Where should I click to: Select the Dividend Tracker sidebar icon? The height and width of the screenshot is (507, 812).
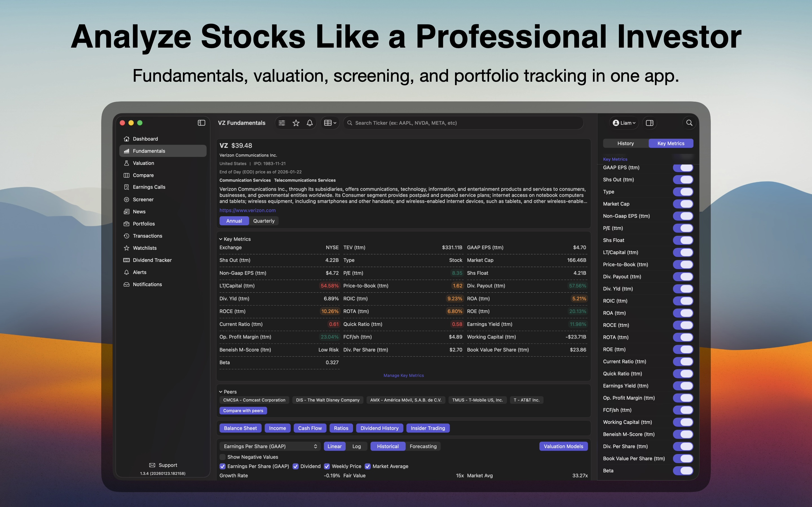[x=127, y=260]
